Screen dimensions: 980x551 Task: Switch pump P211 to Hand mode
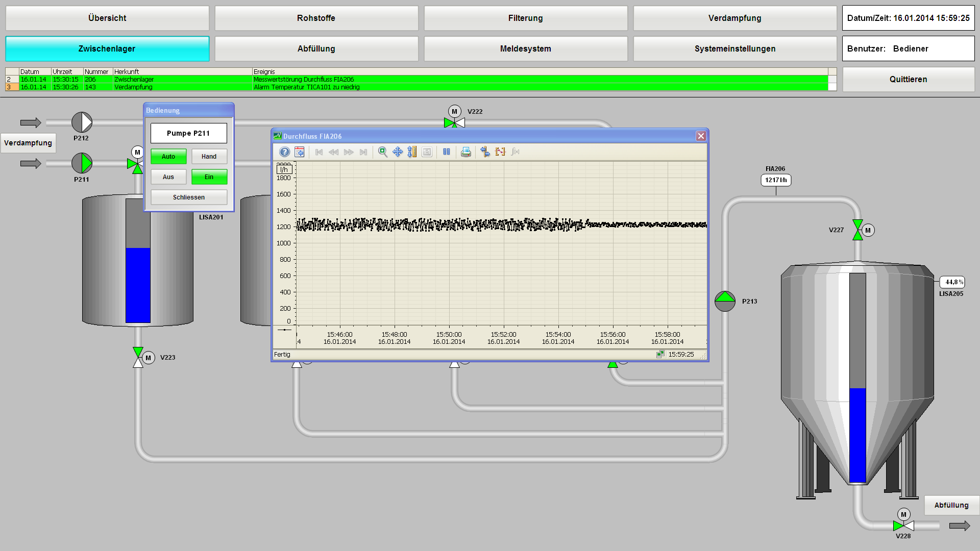209,157
